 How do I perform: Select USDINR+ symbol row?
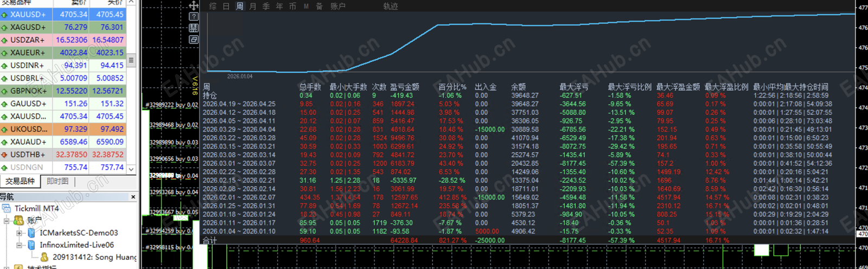(63, 65)
